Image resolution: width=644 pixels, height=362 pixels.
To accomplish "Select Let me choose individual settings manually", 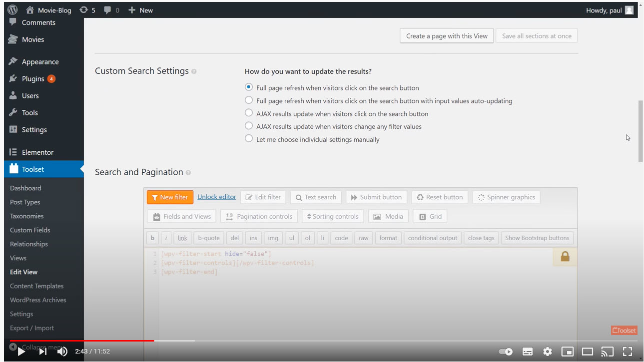I will pyautogui.click(x=249, y=139).
